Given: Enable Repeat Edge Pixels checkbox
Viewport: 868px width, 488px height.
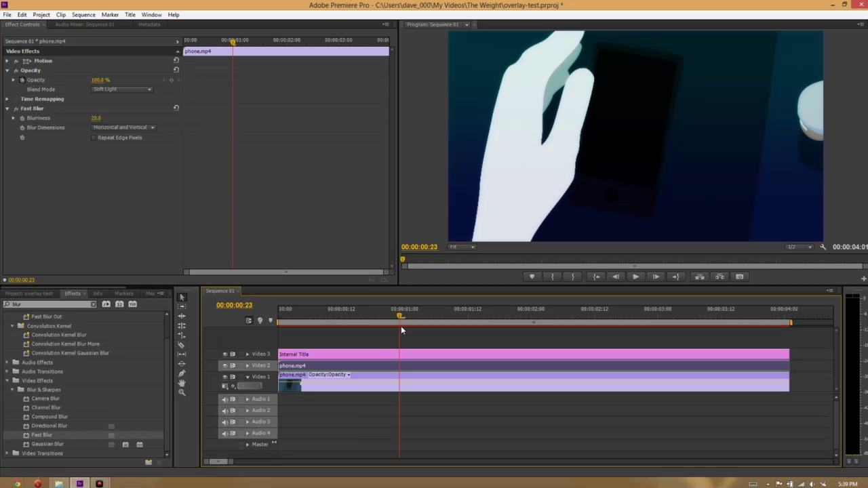Looking at the screenshot, I should tap(94, 138).
